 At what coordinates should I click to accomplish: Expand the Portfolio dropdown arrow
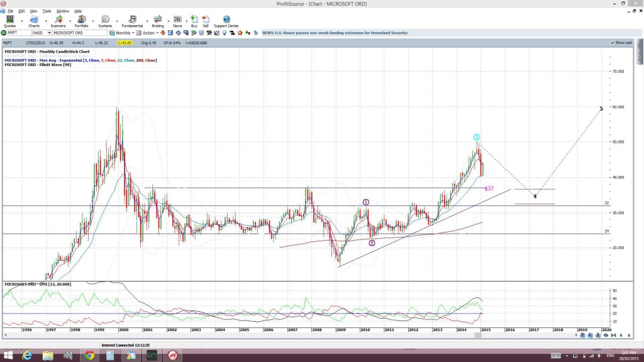point(93,21)
